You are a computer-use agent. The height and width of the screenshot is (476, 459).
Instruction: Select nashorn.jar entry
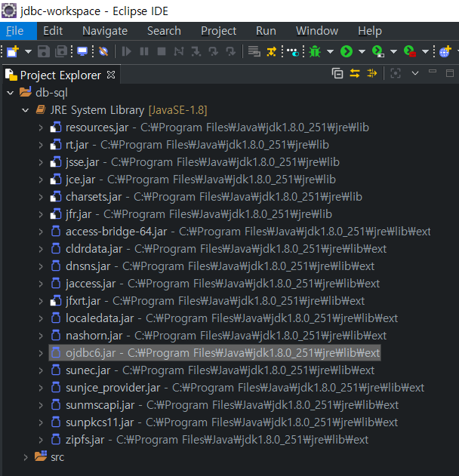[x=218, y=336]
